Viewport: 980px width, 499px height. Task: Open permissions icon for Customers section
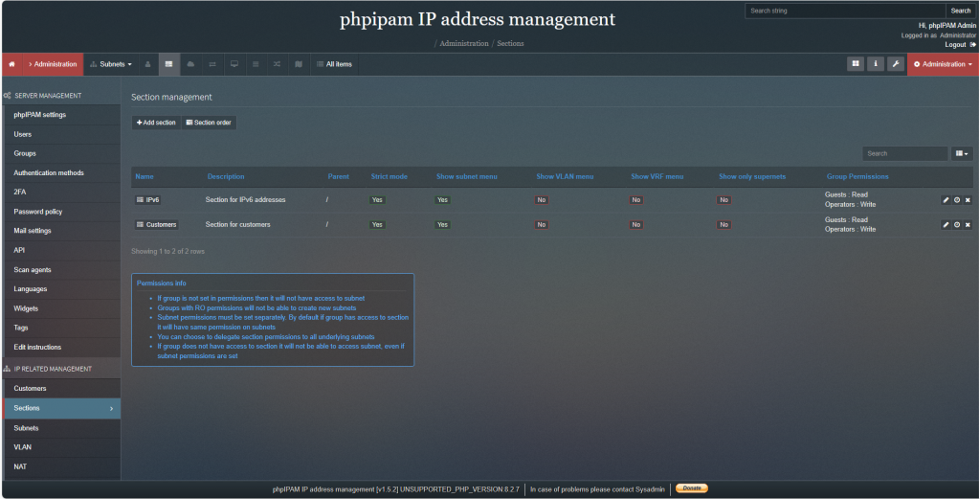click(x=957, y=224)
